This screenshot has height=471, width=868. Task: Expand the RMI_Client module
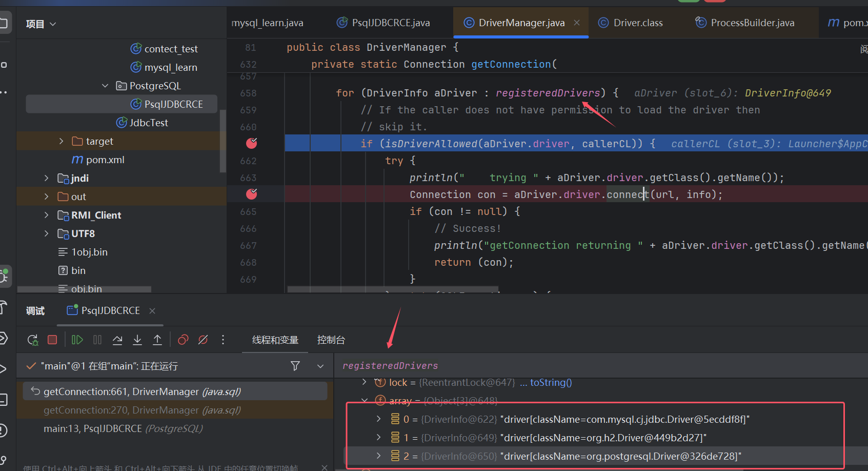[46, 215]
